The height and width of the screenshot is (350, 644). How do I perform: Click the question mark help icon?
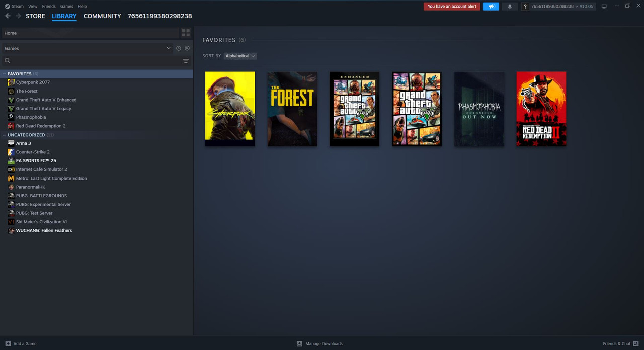[525, 7]
